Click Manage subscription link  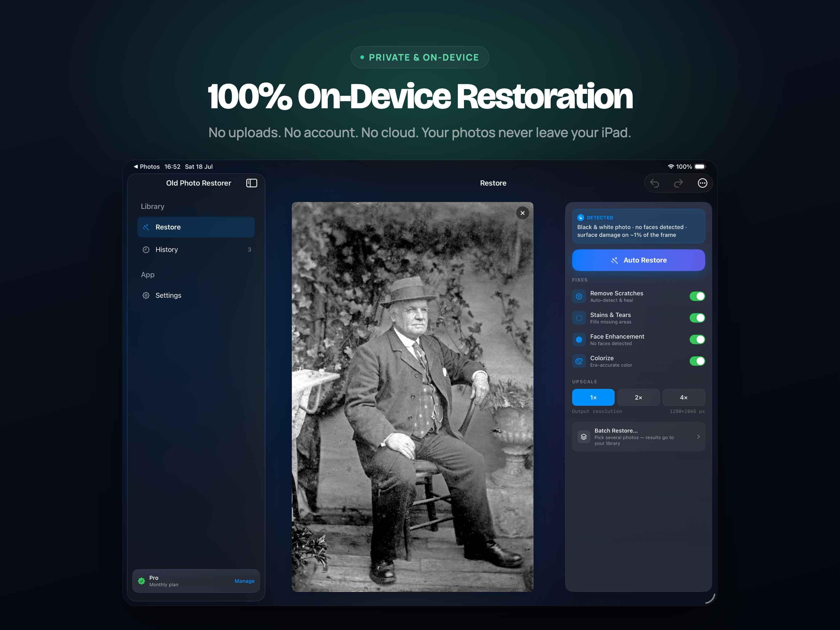click(244, 581)
